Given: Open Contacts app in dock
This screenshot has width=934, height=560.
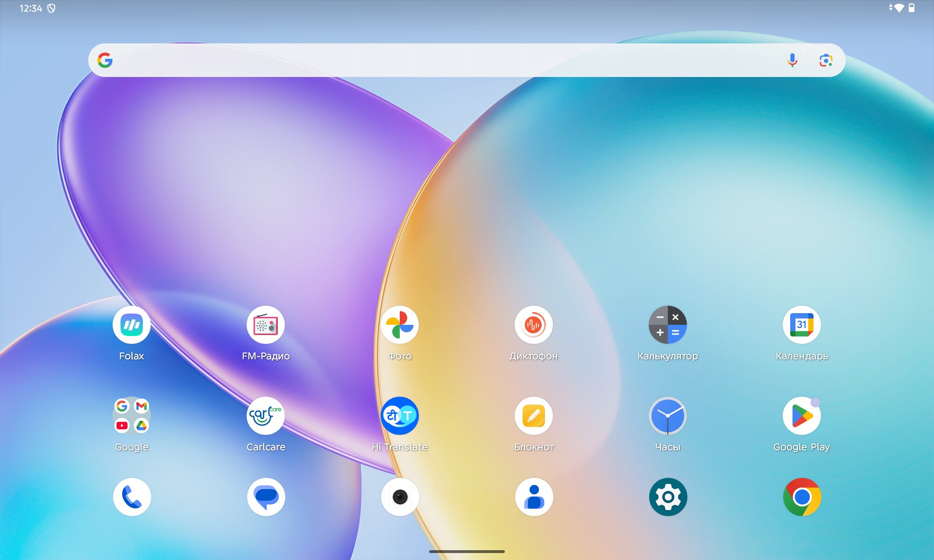Looking at the screenshot, I should (534, 497).
